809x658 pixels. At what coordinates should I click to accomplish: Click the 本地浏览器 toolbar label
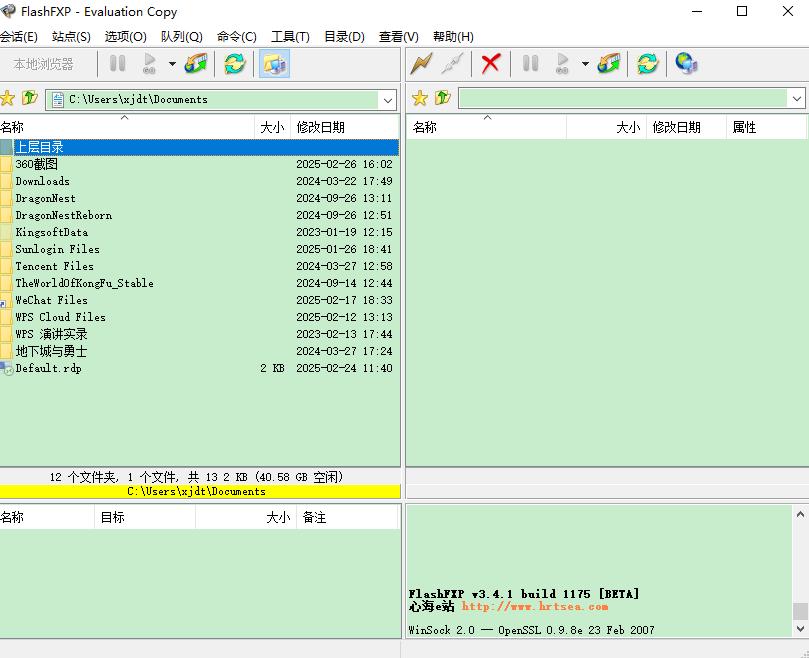43,64
